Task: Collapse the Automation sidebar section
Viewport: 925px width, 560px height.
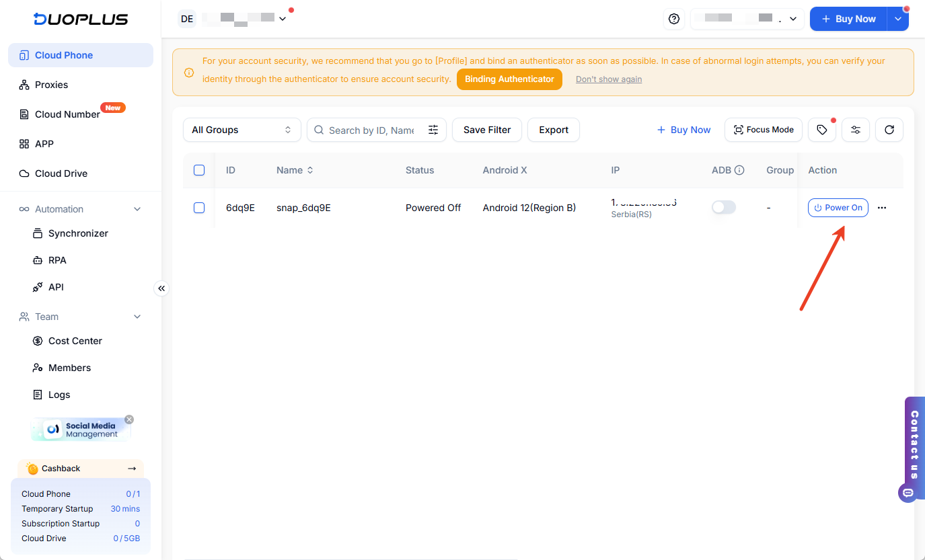Action: 137,209
